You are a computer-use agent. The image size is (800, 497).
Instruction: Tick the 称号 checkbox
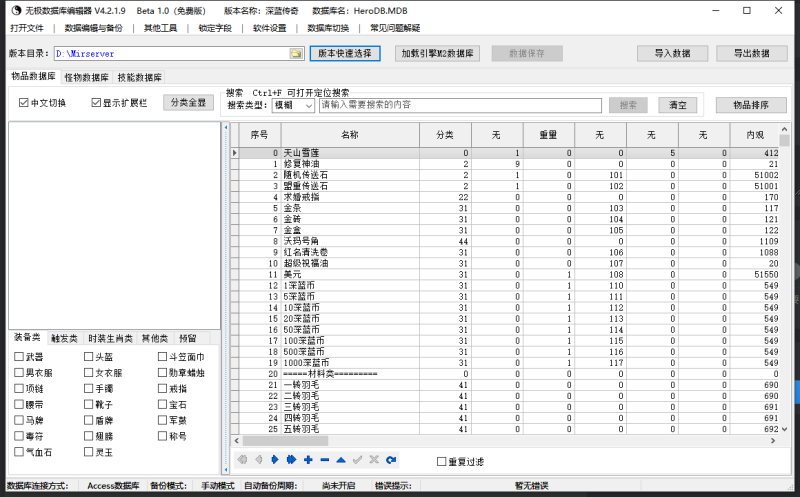point(162,436)
